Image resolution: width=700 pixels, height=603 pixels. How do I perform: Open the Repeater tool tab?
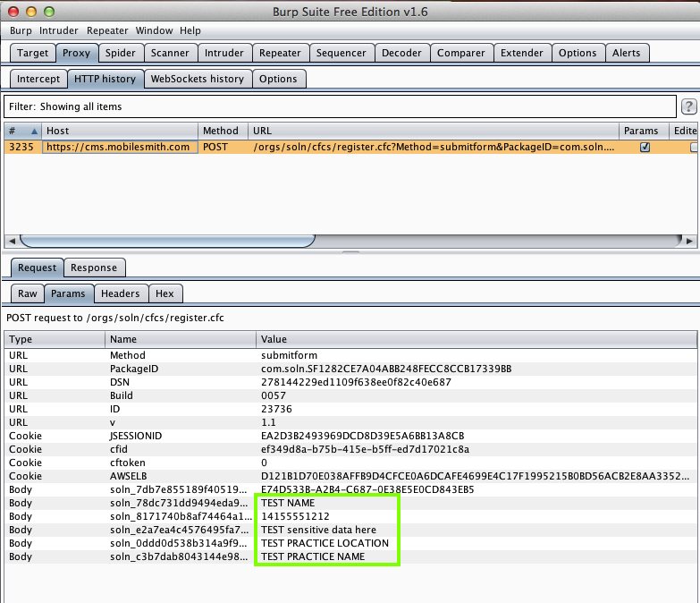(280, 53)
